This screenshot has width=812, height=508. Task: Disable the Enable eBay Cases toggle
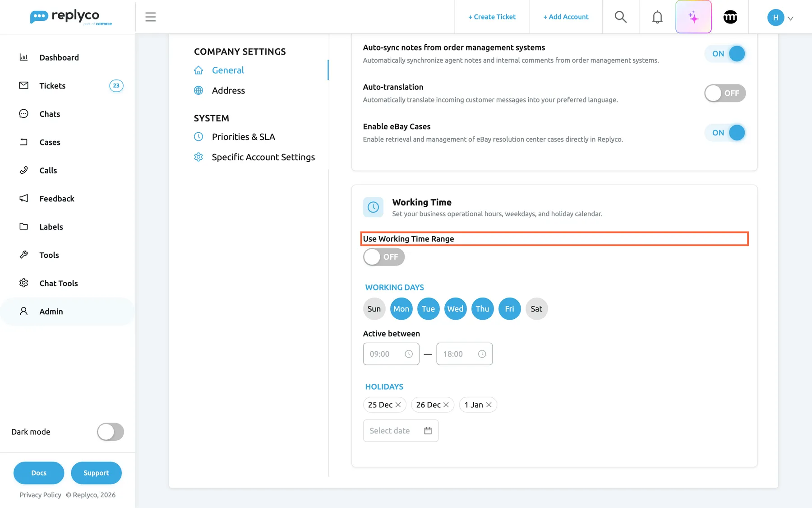tap(725, 133)
